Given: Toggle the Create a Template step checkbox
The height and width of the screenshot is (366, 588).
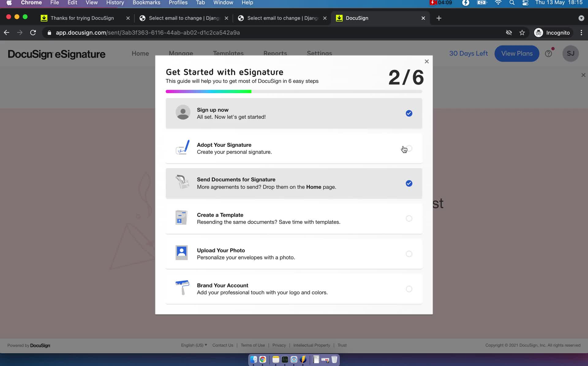Looking at the screenshot, I should click(x=409, y=219).
